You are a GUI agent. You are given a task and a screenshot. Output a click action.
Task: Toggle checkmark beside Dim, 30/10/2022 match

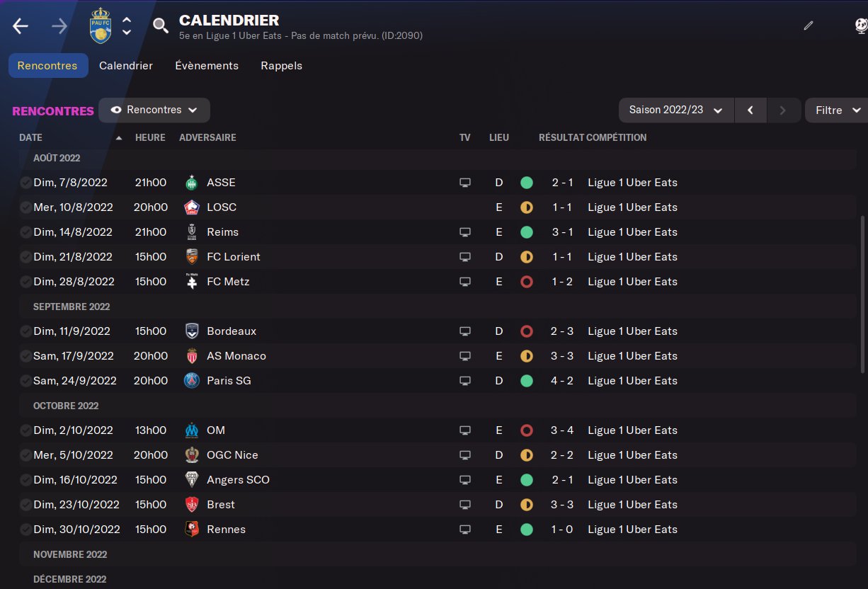pyautogui.click(x=25, y=530)
